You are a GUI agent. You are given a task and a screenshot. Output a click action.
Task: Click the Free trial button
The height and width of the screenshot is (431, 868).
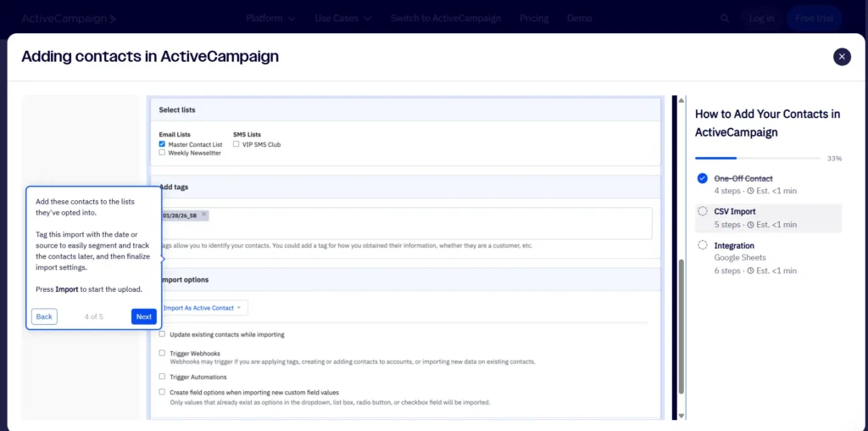(x=814, y=19)
